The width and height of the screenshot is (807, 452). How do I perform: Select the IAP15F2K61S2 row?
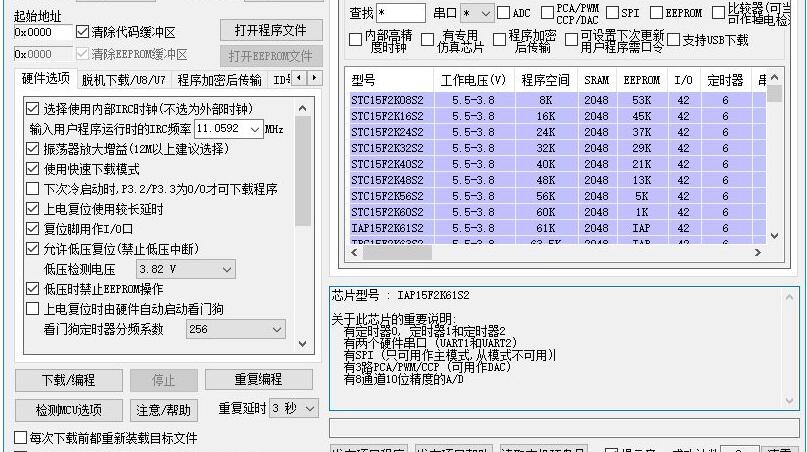556,228
